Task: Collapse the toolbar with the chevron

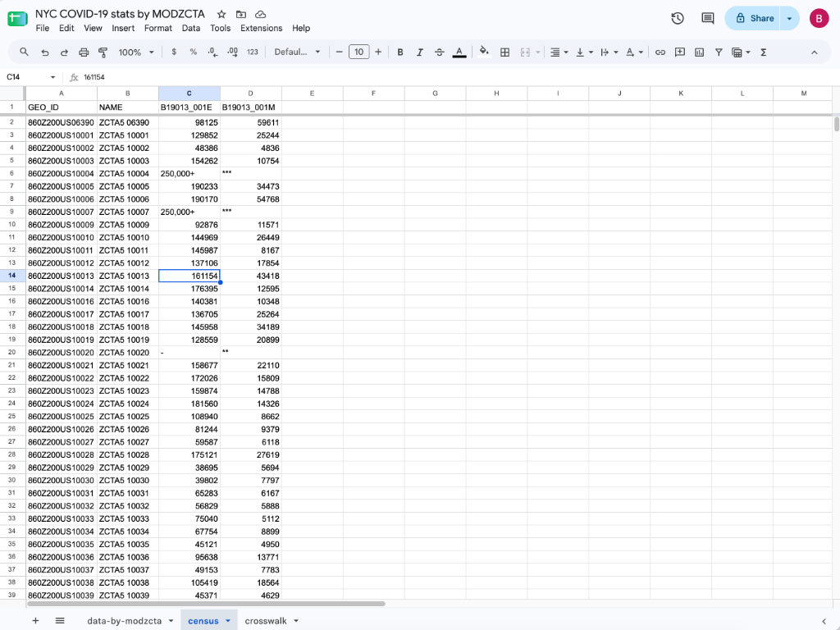Action: point(815,52)
